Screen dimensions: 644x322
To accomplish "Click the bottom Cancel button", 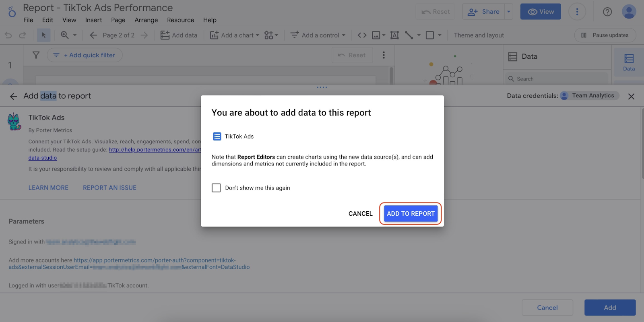I will pyautogui.click(x=547, y=308).
